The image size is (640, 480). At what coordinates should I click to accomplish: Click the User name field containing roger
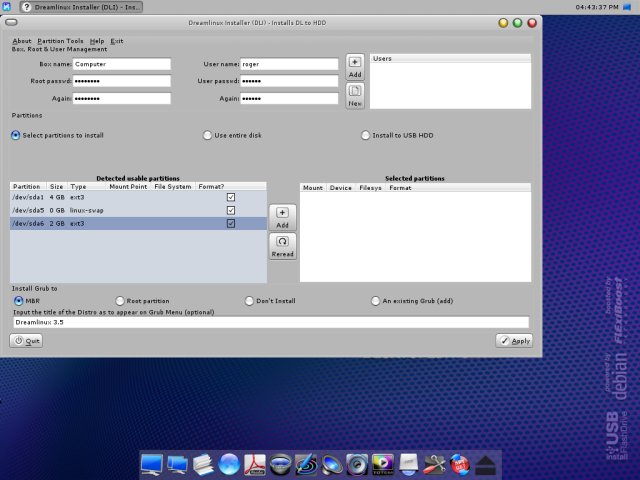click(289, 64)
